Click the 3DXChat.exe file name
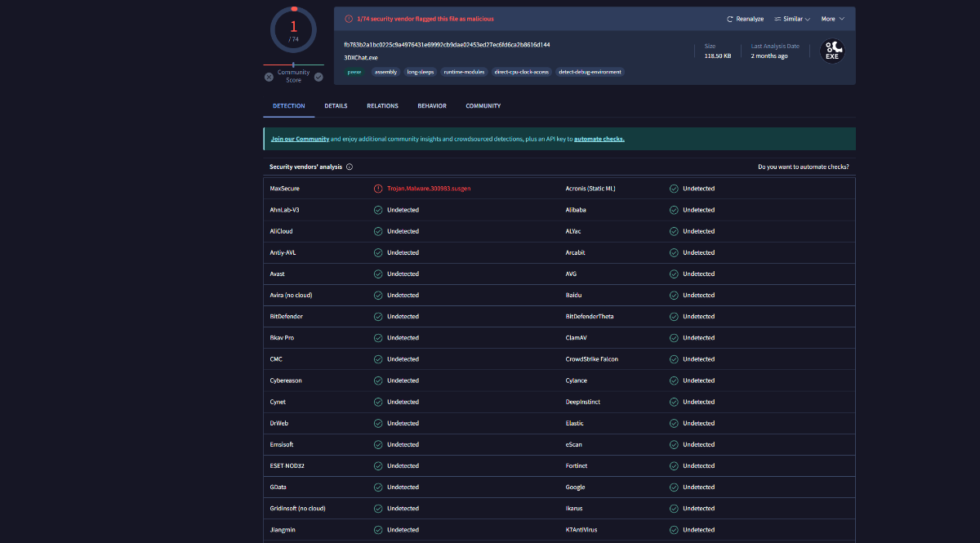Viewport: 980px width, 543px height. pos(361,58)
